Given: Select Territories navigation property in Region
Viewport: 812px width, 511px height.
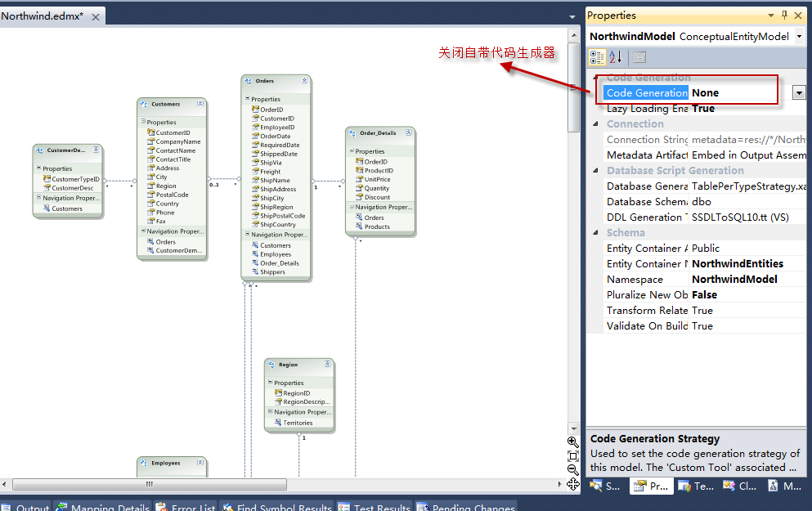Looking at the screenshot, I should (298, 423).
